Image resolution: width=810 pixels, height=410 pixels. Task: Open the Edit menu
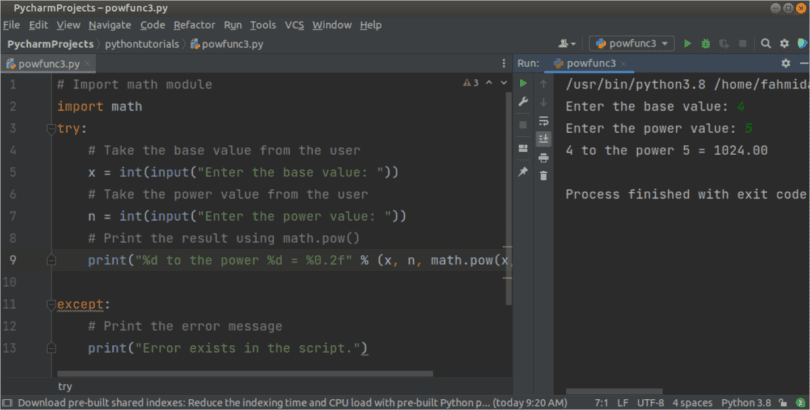pyautogui.click(x=38, y=25)
